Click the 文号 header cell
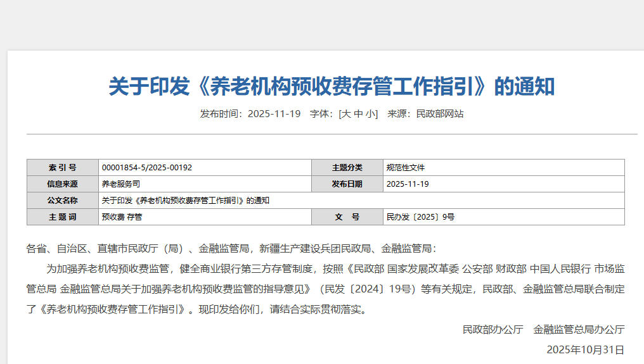 [x=347, y=217]
